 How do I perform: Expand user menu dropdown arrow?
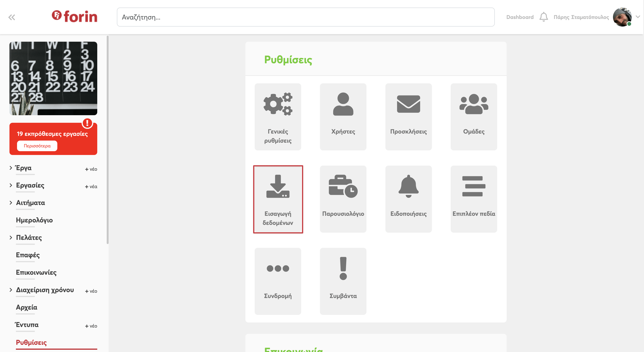tap(638, 17)
